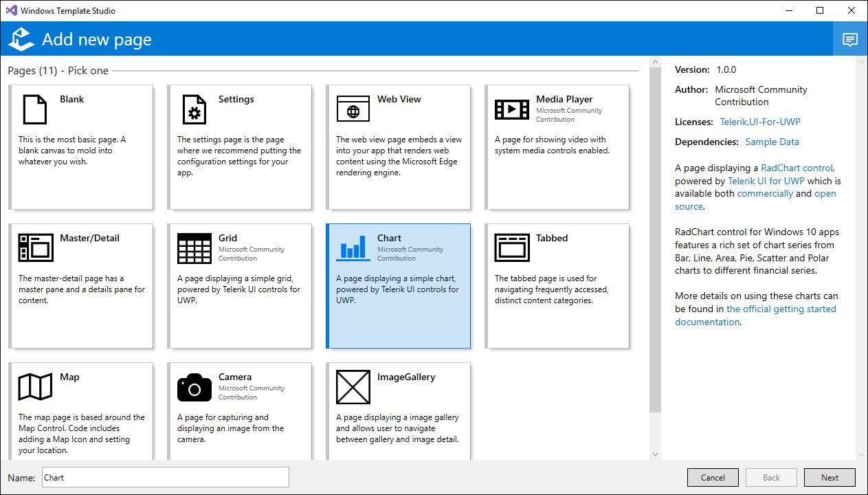Pick the Map page icon
The image size is (868, 495).
click(x=35, y=386)
